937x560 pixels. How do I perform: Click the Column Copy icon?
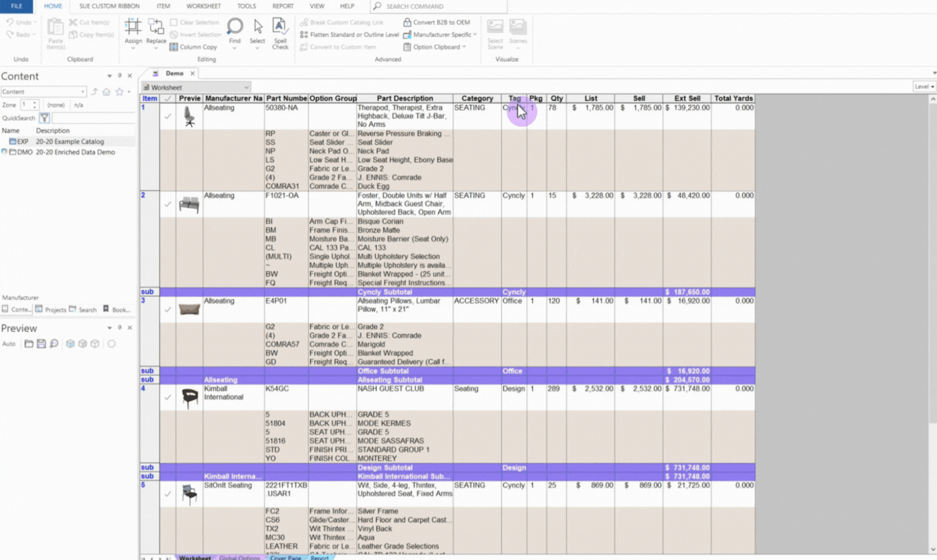pyautogui.click(x=175, y=47)
